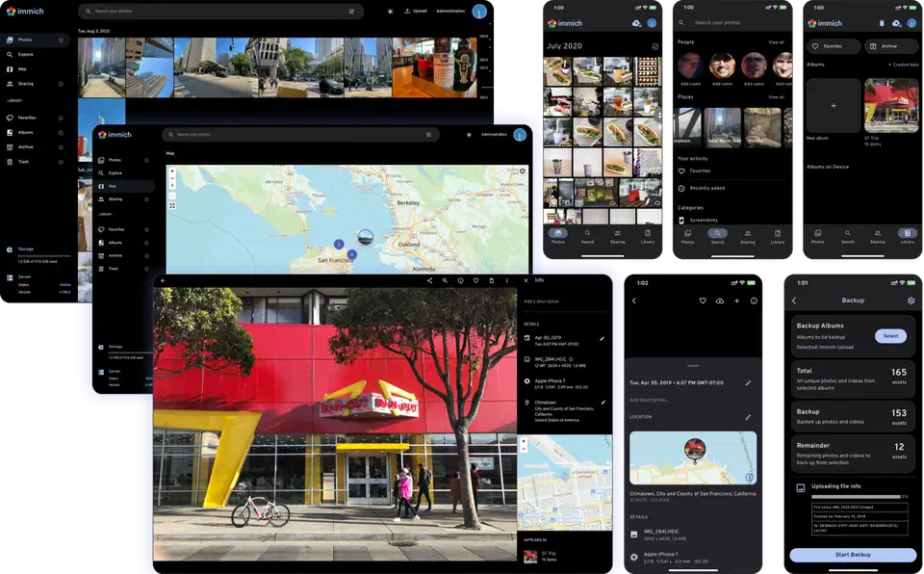Expand the bottom sheet handle on photo details
Viewport: 924px width, 574px height.
pos(692,365)
